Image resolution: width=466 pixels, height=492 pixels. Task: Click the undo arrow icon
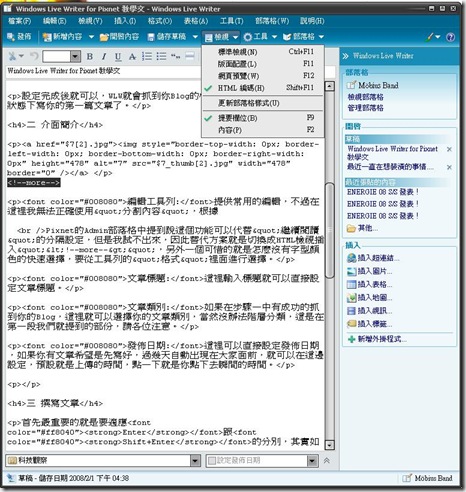tap(34, 56)
